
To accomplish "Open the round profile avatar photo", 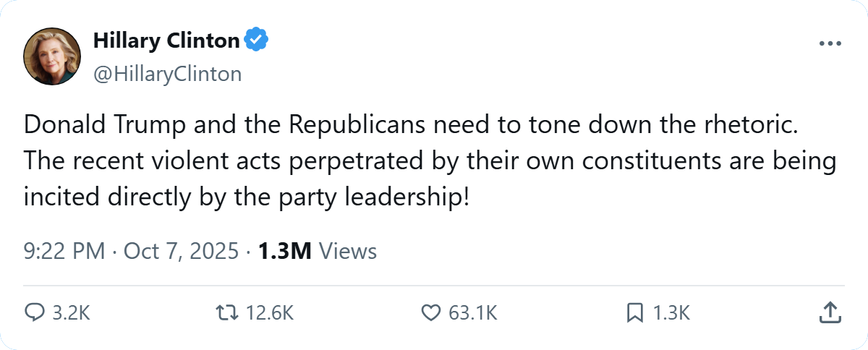I will [51, 56].
